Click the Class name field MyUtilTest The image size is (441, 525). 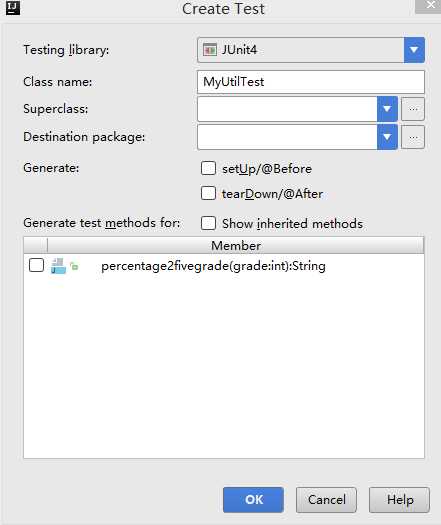point(311,82)
